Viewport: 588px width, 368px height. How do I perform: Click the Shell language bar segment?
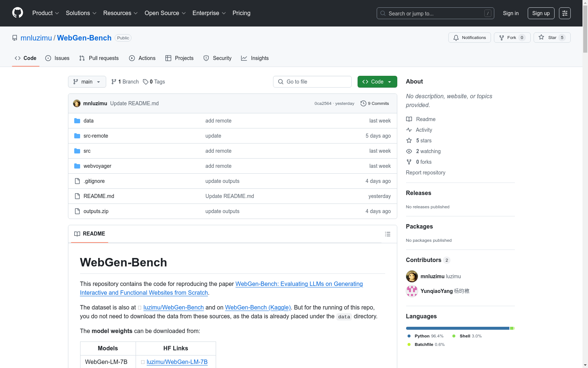[512, 328]
